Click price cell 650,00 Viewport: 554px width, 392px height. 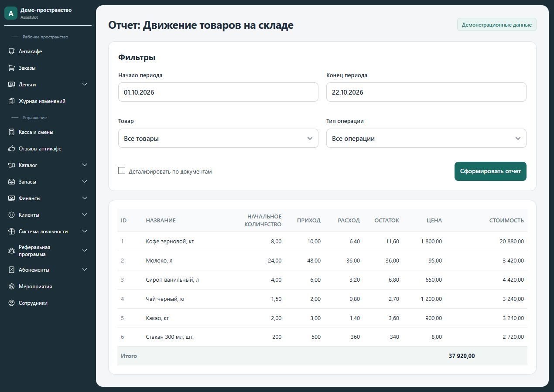(434, 280)
